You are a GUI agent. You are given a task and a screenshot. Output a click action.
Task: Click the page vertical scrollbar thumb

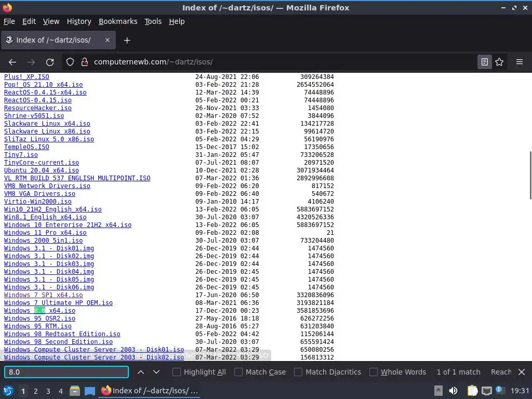tap(530, 176)
